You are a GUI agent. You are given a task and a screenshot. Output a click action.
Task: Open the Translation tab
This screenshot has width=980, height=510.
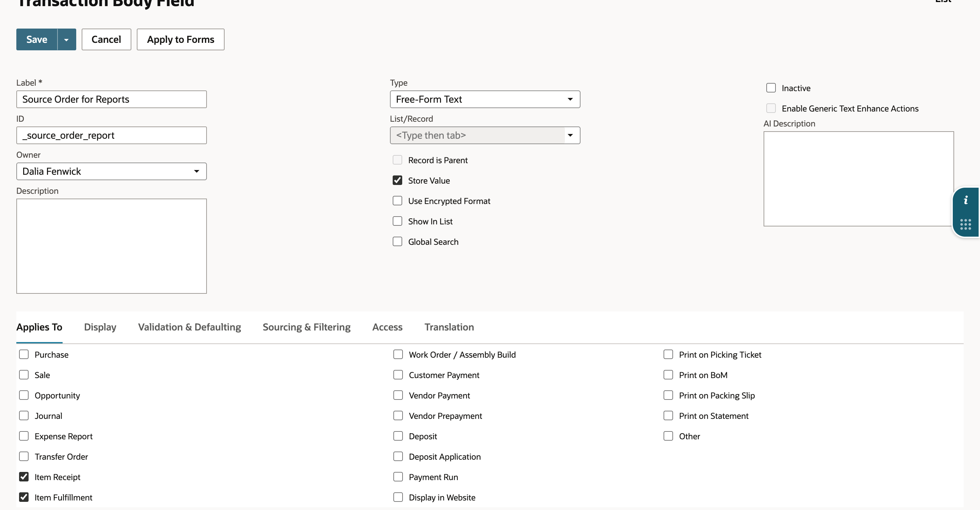tap(449, 327)
